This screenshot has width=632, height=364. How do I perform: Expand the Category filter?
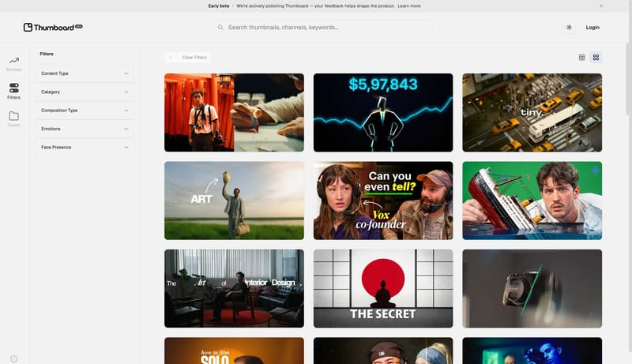point(85,92)
